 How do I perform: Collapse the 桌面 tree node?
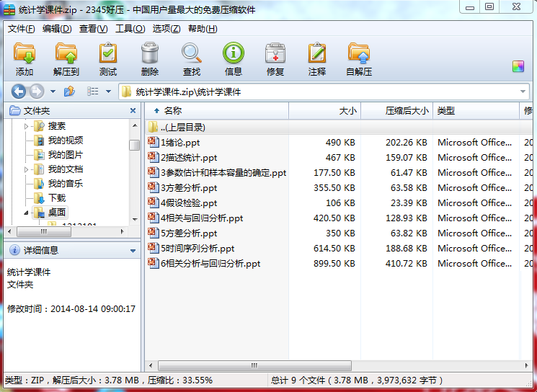(27, 213)
